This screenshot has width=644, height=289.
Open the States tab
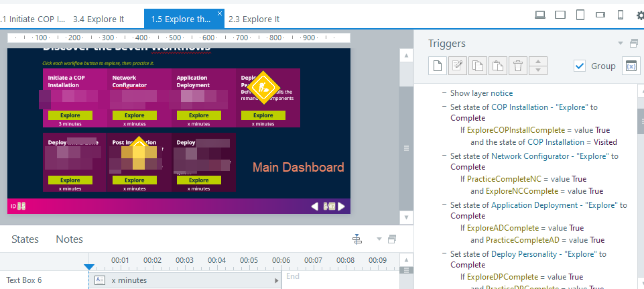[25, 239]
